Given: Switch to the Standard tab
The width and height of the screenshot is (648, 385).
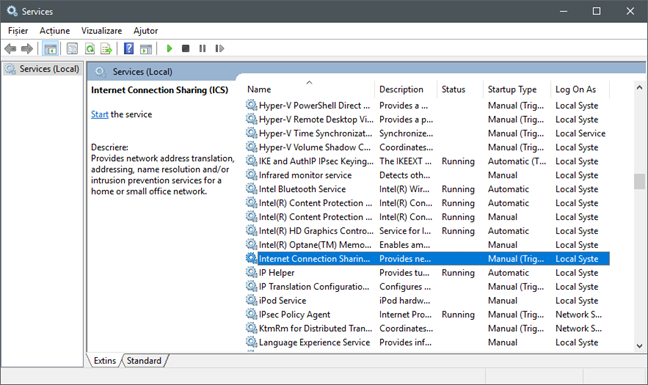Looking at the screenshot, I should [144, 361].
